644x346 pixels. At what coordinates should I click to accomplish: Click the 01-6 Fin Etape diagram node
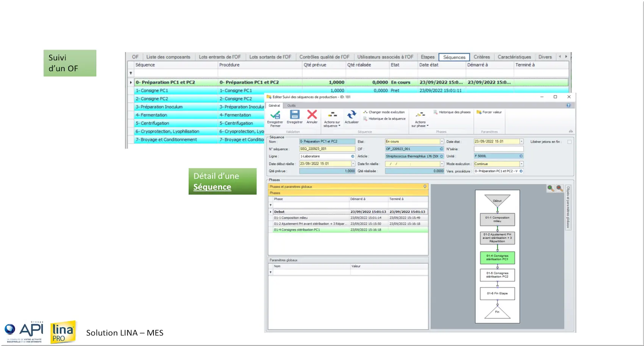pos(497,293)
